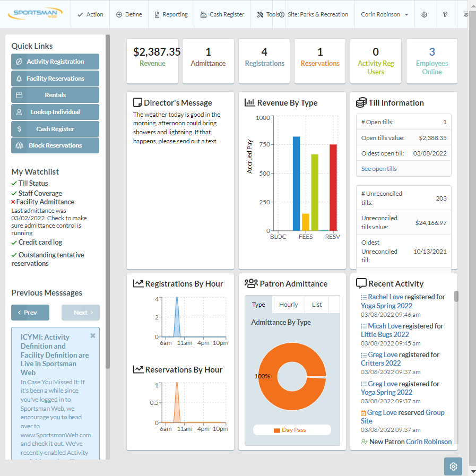Open the Action menu
This screenshot has height=476, width=476.
90,14
